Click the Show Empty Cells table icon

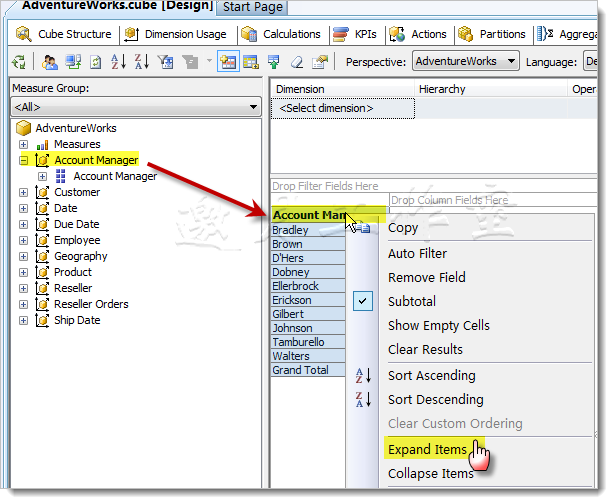[x=251, y=62]
